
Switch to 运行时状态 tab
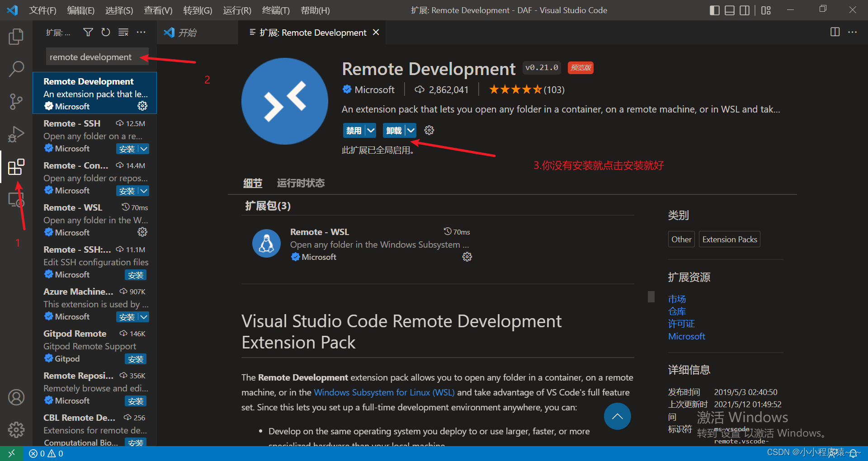301,183
